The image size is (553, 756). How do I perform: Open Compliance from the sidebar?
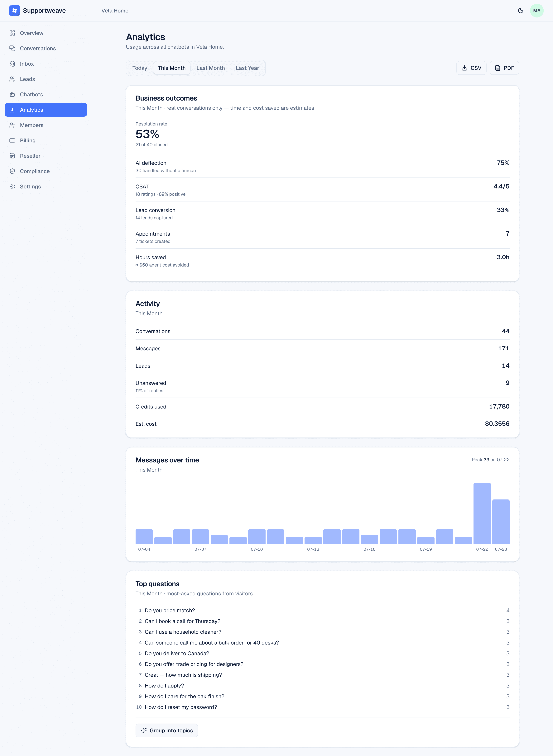point(46,171)
